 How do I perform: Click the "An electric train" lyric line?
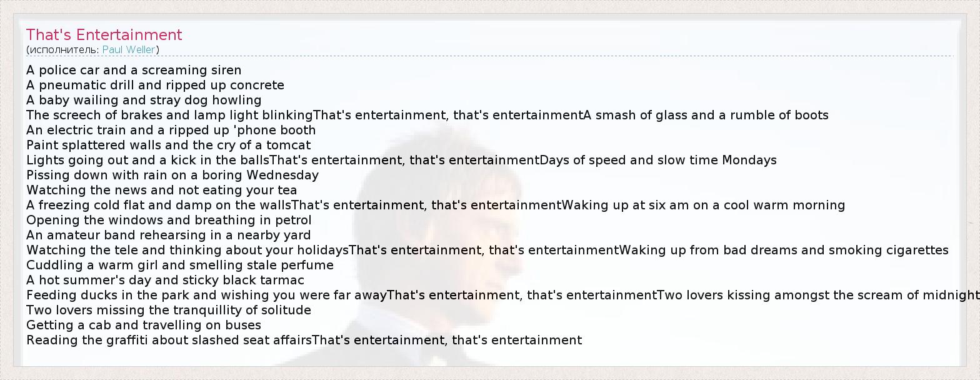click(171, 130)
